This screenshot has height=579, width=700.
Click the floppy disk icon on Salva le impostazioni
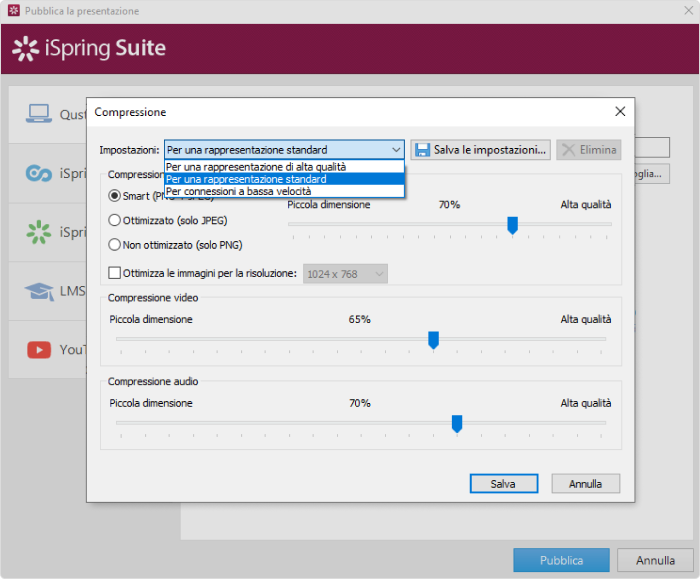(422, 150)
